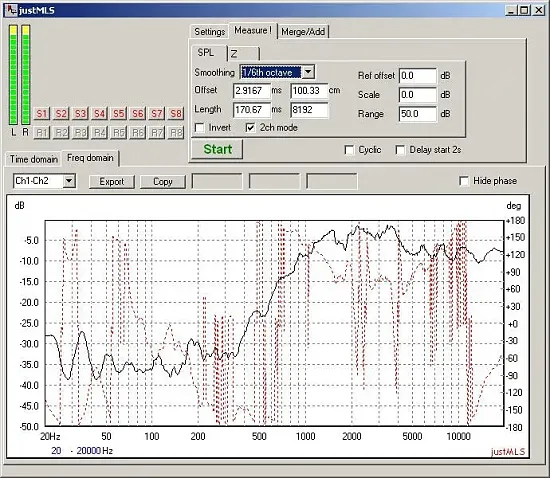Click the green Start button

click(217, 149)
